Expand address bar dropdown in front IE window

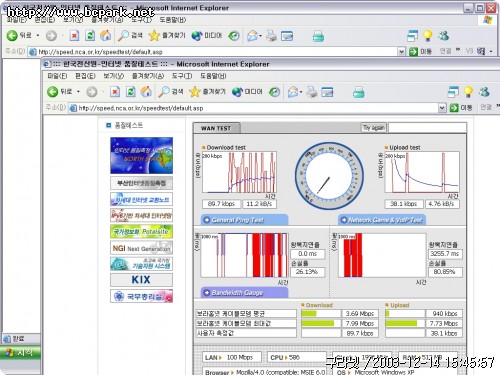(x=442, y=108)
